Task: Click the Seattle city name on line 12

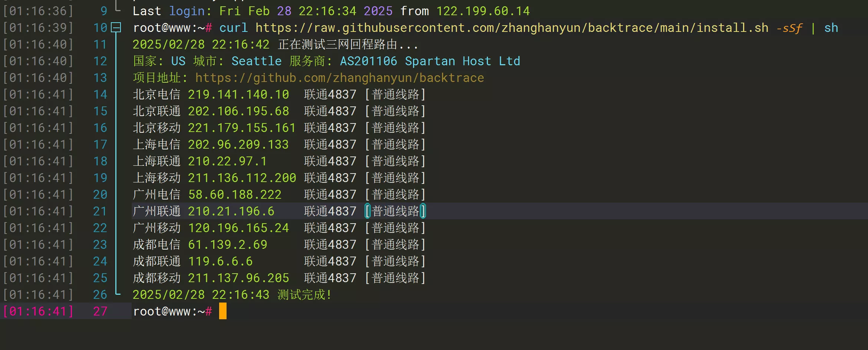Action: (256, 61)
